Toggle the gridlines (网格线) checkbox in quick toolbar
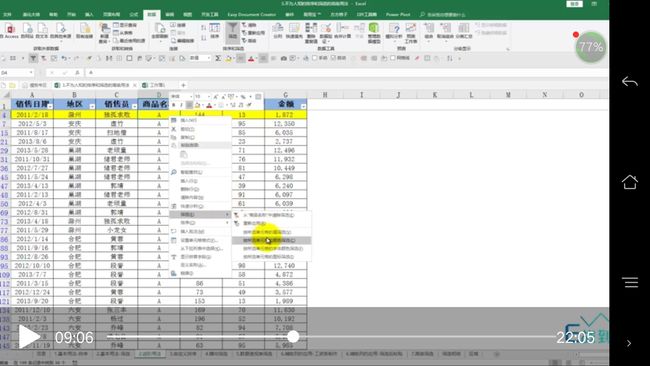Image resolution: width=650 pixels, height=366 pixels. pos(393,58)
